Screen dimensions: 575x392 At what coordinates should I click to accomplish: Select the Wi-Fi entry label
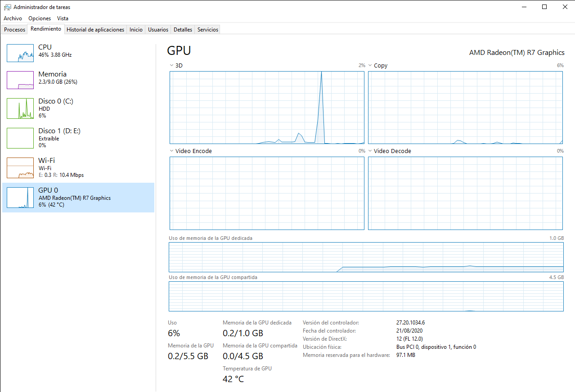47,161
